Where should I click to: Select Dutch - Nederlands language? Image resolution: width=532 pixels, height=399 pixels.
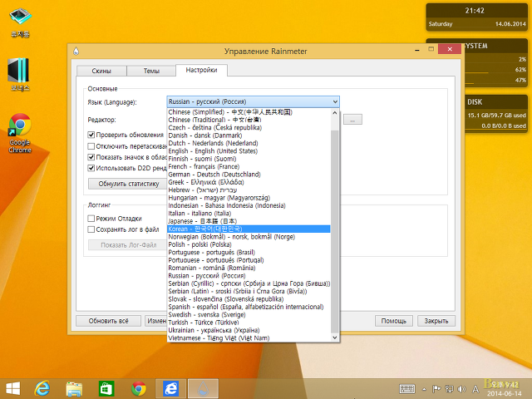click(249, 143)
